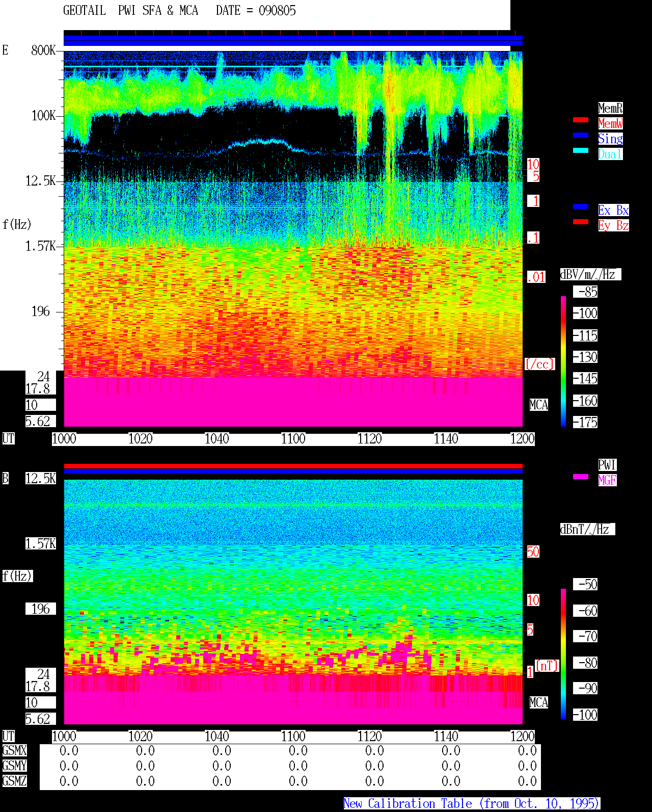652x812 pixels.
Task: Select the MemR legend label
Action: 610,108
